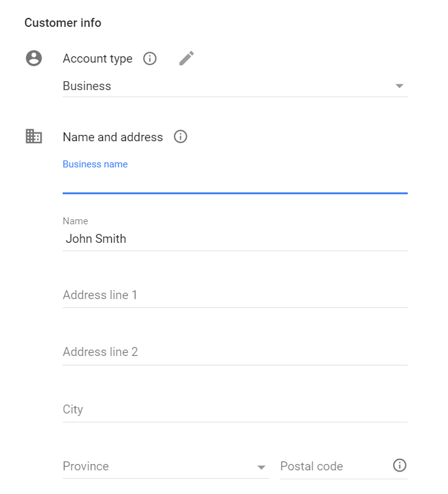The width and height of the screenshot is (448, 494).
Task: Open info tooltip beside Account type
Action: [150, 59]
